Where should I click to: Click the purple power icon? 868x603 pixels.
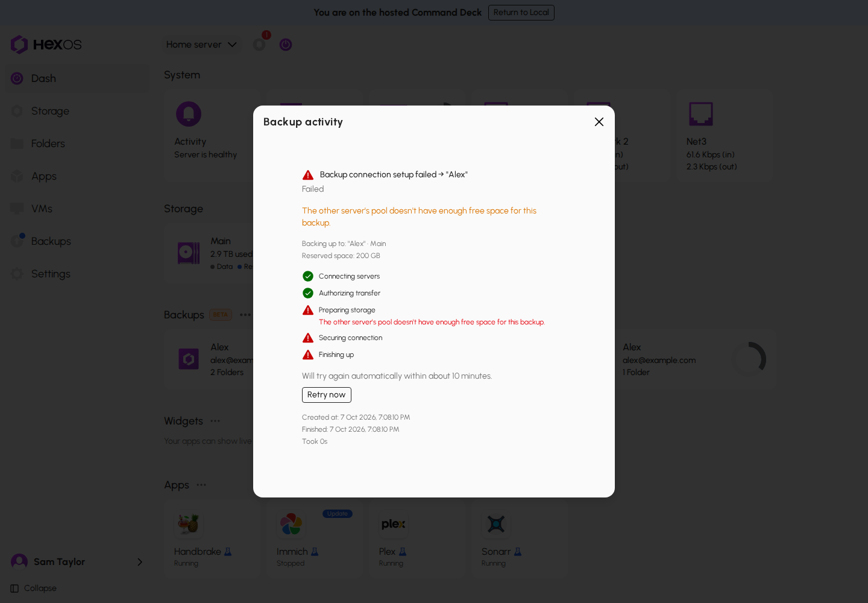click(x=286, y=45)
